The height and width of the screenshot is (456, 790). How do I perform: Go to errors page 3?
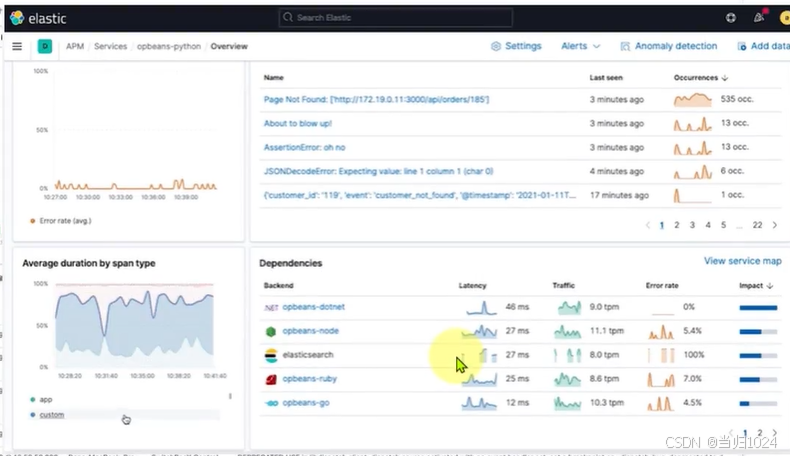tap(692, 225)
